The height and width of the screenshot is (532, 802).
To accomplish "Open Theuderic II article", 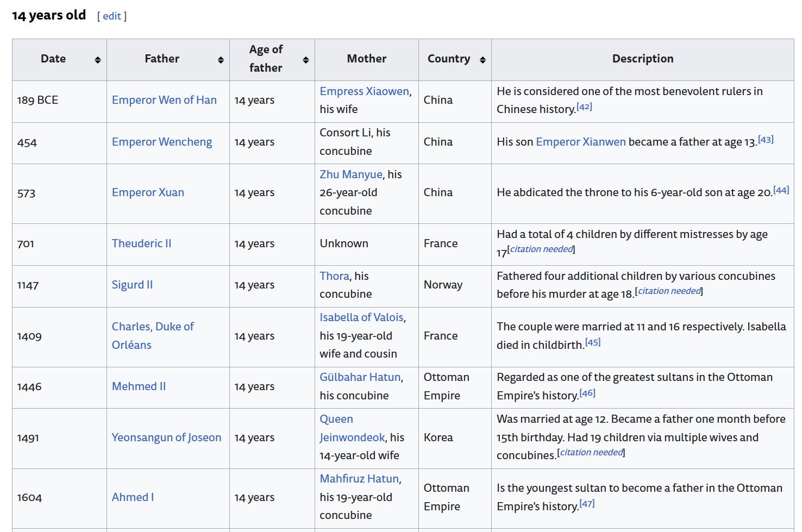I will pyautogui.click(x=141, y=243).
